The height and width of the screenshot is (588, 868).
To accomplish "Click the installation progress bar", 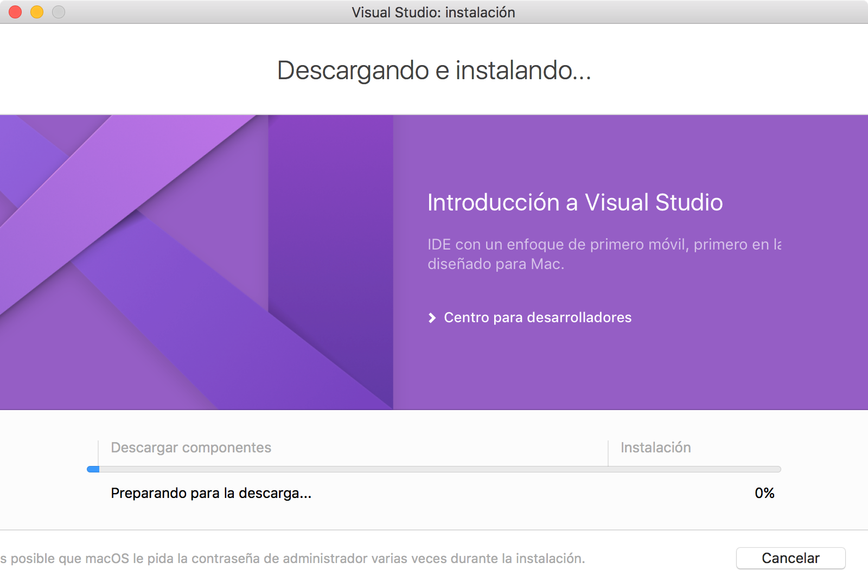I will click(434, 469).
